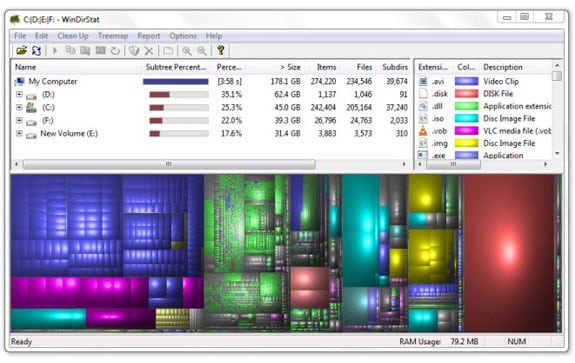575x363 pixels.
Task: Click the green .dll color swatch
Action: [466, 106]
